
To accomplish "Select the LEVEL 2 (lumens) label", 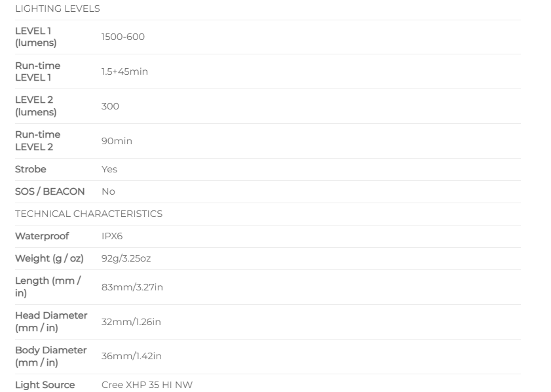I will [36, 106].
